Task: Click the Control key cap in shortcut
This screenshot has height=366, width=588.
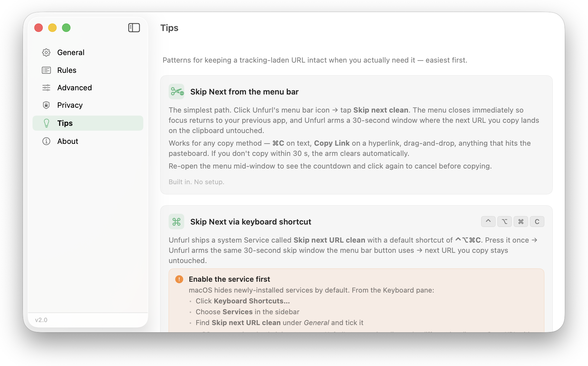Action: tap(488, 222)
